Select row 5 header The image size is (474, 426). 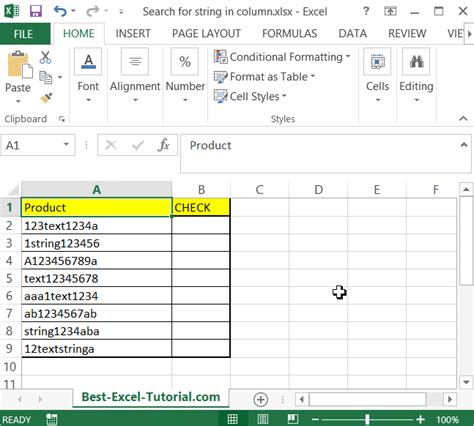pyautogui.click(x=9, y=278)
